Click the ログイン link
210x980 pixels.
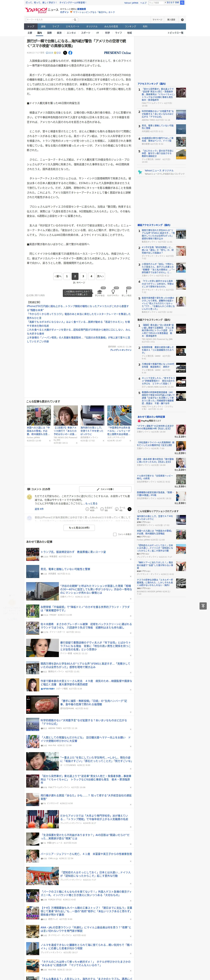coord(64,12)
